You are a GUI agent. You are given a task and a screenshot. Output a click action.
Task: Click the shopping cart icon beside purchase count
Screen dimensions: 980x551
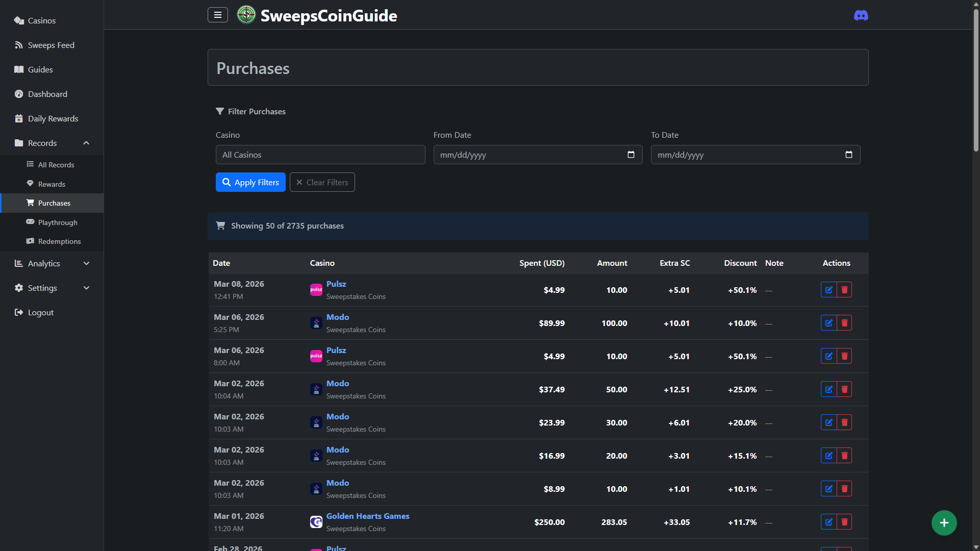coord(220,225)
